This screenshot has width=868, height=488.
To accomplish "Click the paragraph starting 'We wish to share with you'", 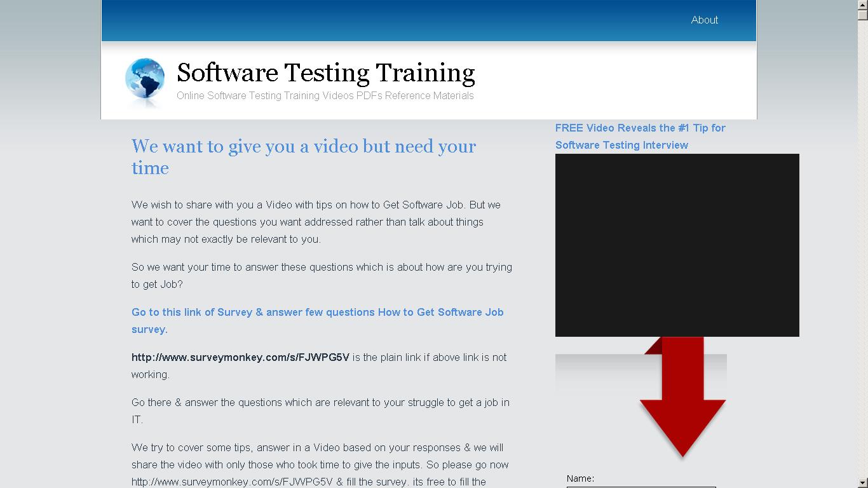I will pyautogui.click(x=316, y=222).
